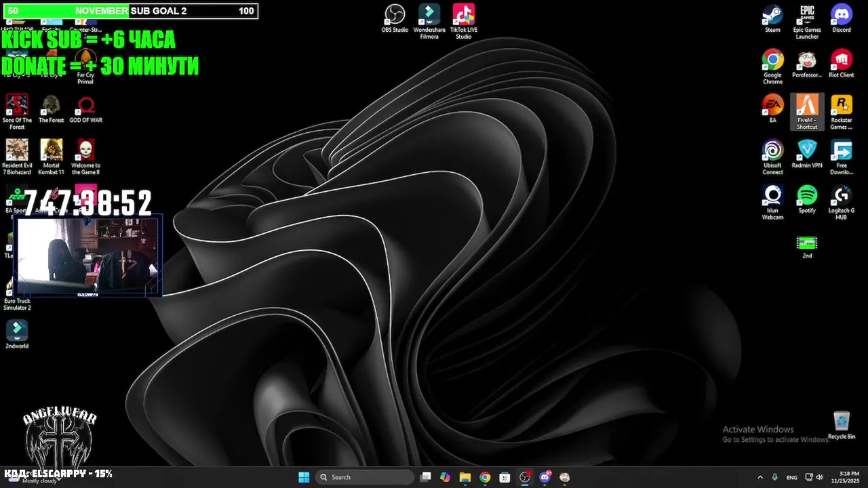Launch Wondershare Filmora from the desktop
Screen dimensions: 868x488
click(x=429, y=22)
